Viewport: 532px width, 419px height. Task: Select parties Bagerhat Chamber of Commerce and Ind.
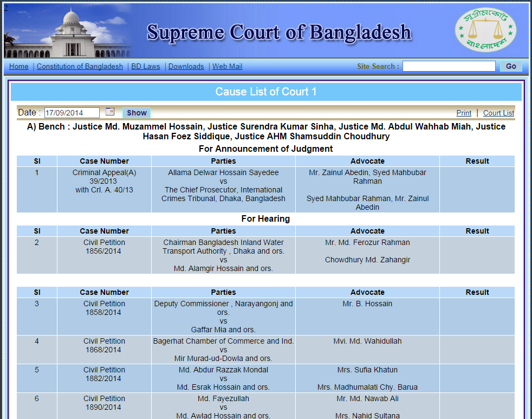(x=223, y=341)
